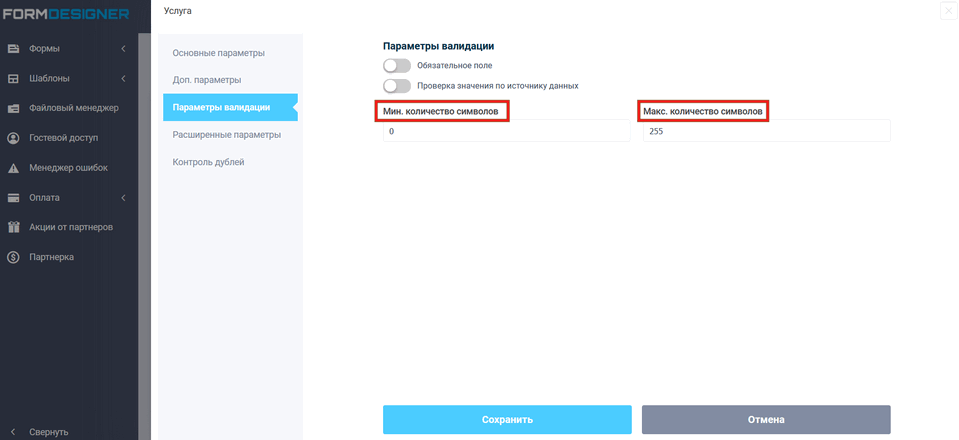The width and height of the screenshot is (959, 440).
Task: Click the Партнерка dollar icon
Action: pyautogui.click(x=14, y=257)
